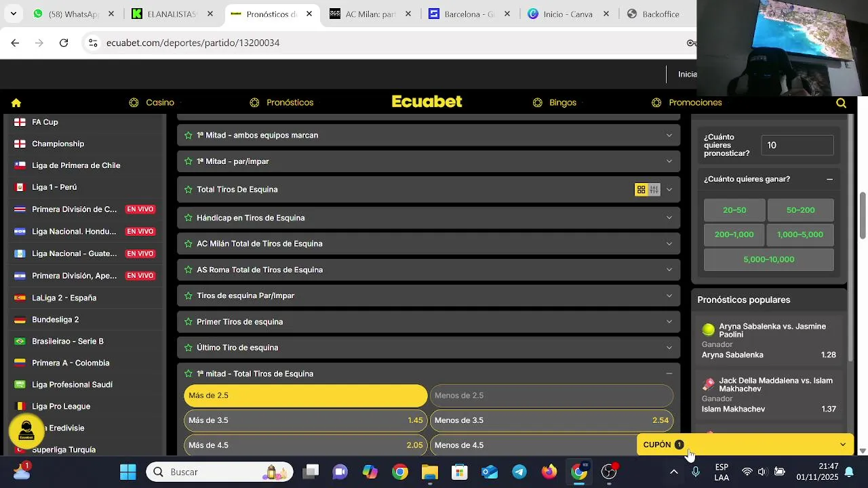Select the 'Menos de 2.5' bet
The width and height of the screenshot is (868, 488).
click(x=551, y=396)
